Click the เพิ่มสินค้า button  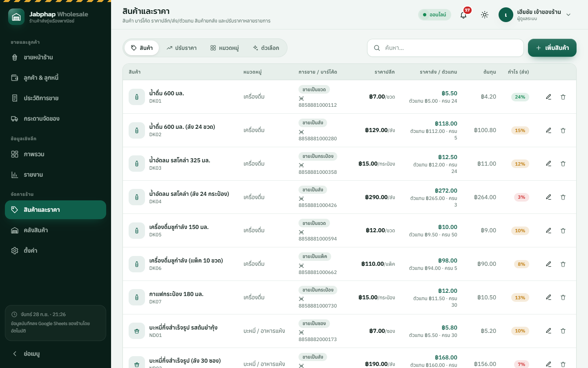click(x=552, y=48)
